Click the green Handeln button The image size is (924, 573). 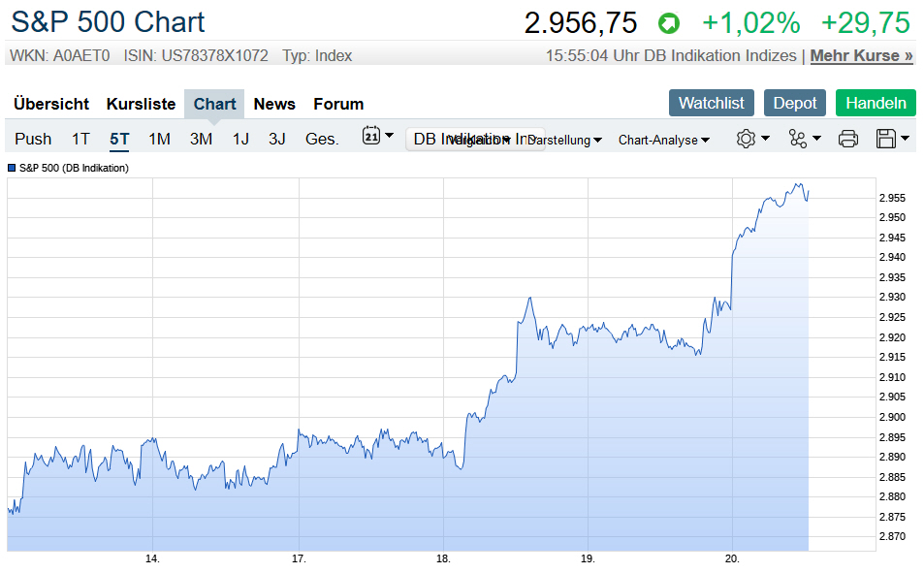click(x=876, y=103)
